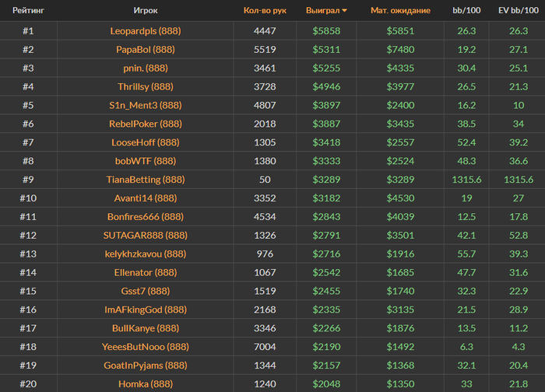
Task: View ImAFkingGod (888) player page
Action: coord(146,310)
